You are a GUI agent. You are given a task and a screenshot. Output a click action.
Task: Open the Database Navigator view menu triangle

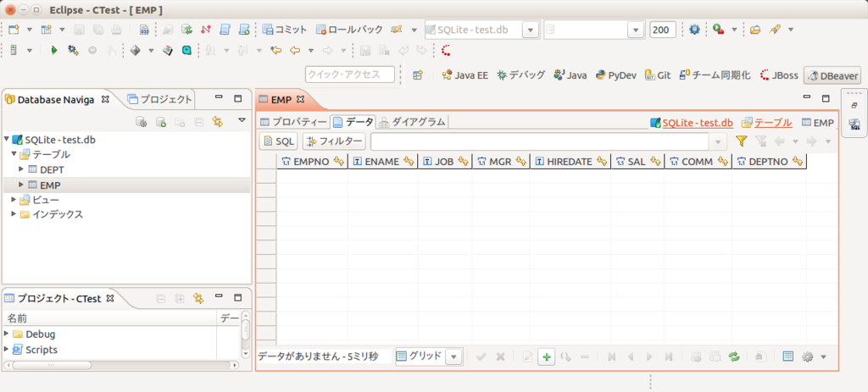pyautogui.click(x=242, y=120)
